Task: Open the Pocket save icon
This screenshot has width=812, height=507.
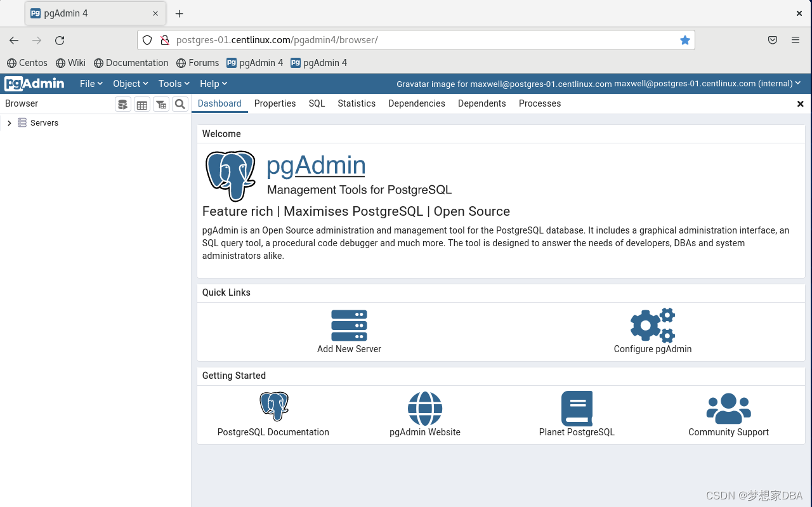Action: (x=773, y=40)
